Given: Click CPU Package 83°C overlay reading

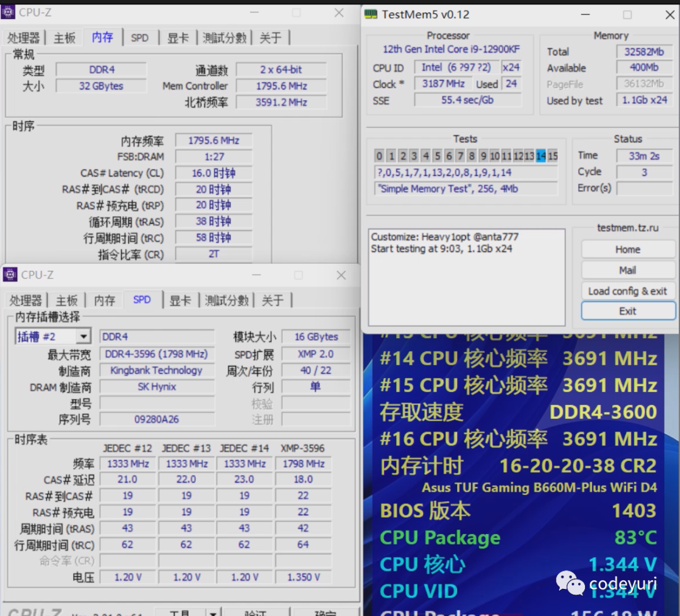Looking at the screenshot, I should click(518, 537).
